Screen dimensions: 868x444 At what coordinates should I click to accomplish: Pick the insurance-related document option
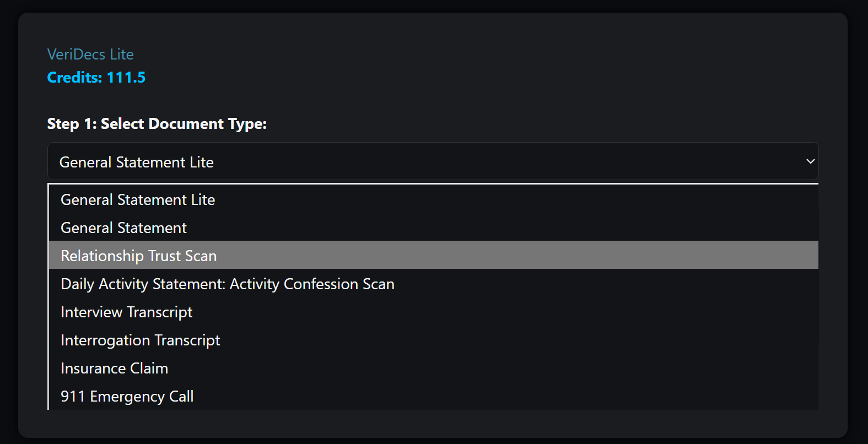point(114,368)
